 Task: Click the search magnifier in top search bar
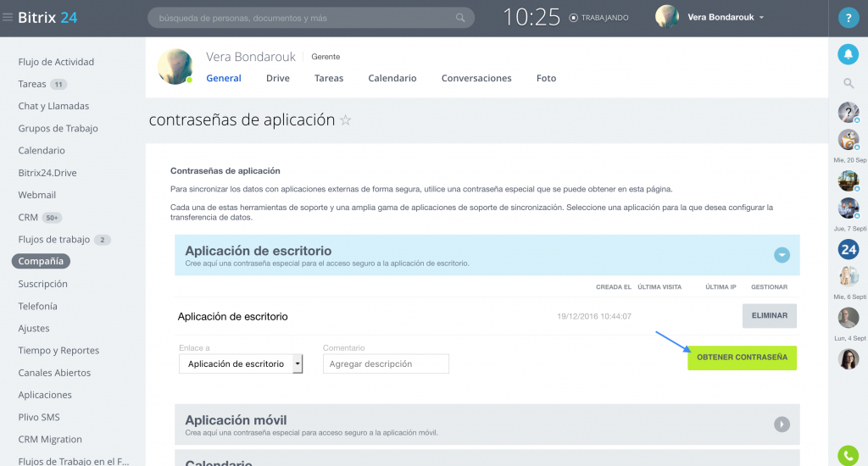coord(460,18)
